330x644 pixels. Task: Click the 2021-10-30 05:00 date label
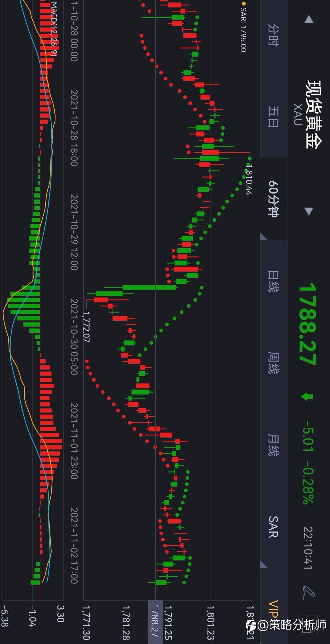click(x=74, y=337)
